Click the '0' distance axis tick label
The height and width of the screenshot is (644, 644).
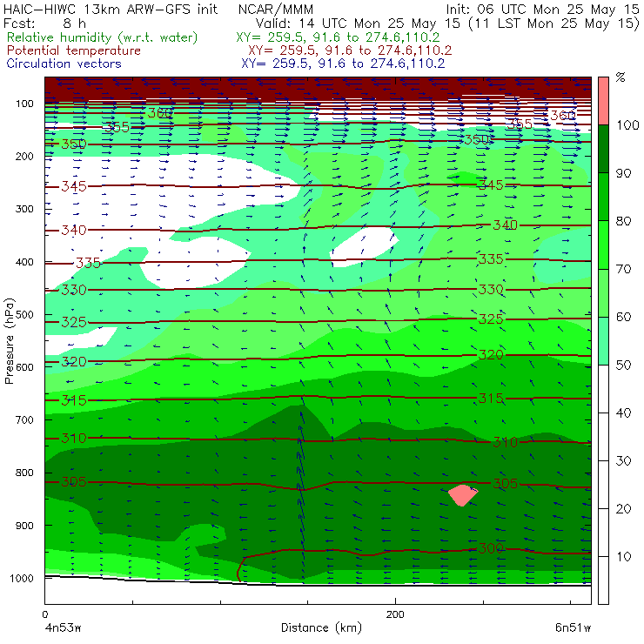point(45,614)
